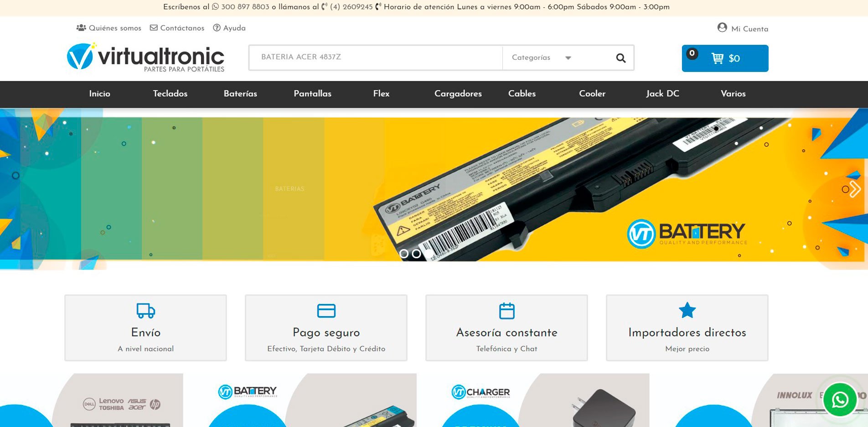Advance banner with the right chevron arrow
The image size is (868, 427).
pos(854,189)
